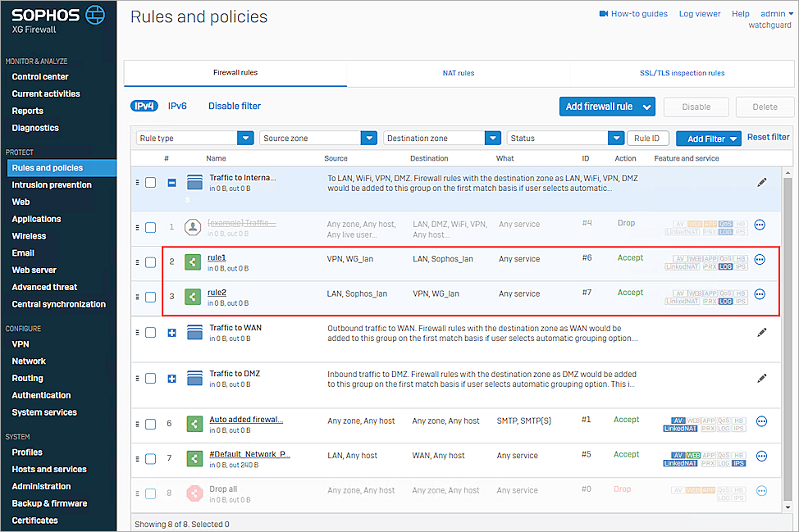Screen dimensions: 799x532
Task: Switch to the NAT rules tab
Action: click(458, 72)
